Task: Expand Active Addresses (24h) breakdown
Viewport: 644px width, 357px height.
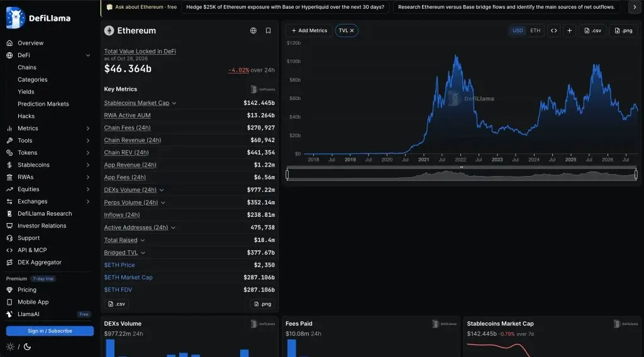Action: 173,228
